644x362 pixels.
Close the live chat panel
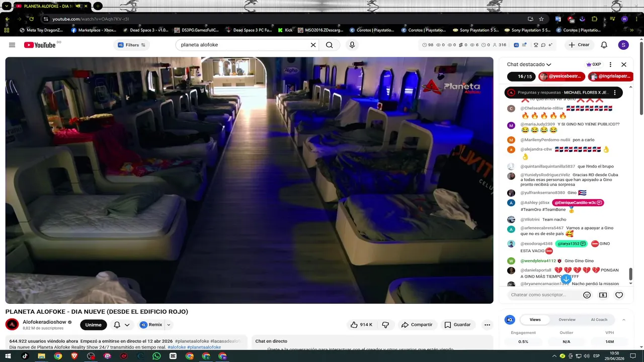624,64
